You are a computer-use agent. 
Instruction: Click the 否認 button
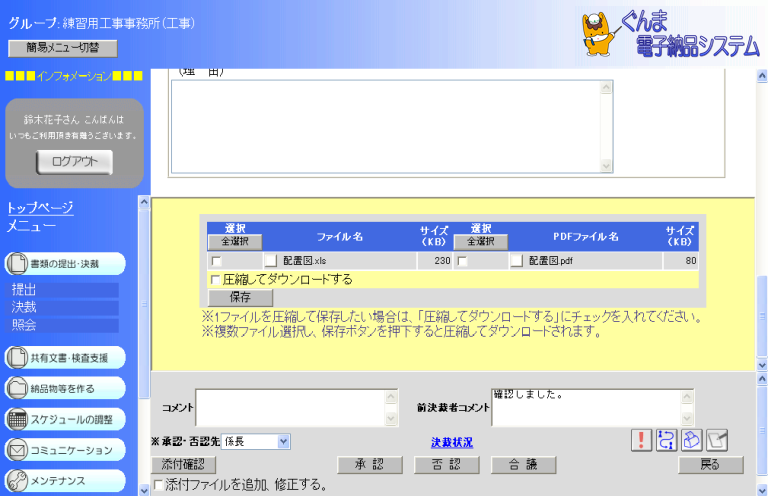[447, 465]
